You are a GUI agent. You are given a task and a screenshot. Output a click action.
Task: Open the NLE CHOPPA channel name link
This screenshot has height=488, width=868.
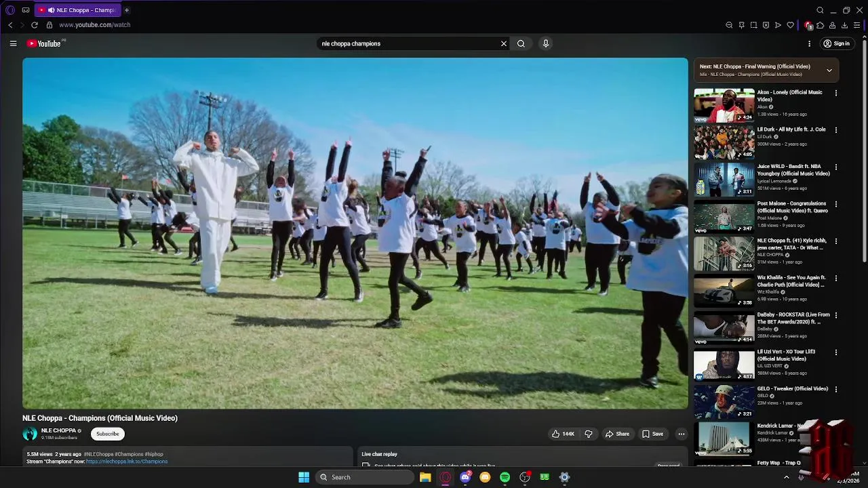click(58, 430)
